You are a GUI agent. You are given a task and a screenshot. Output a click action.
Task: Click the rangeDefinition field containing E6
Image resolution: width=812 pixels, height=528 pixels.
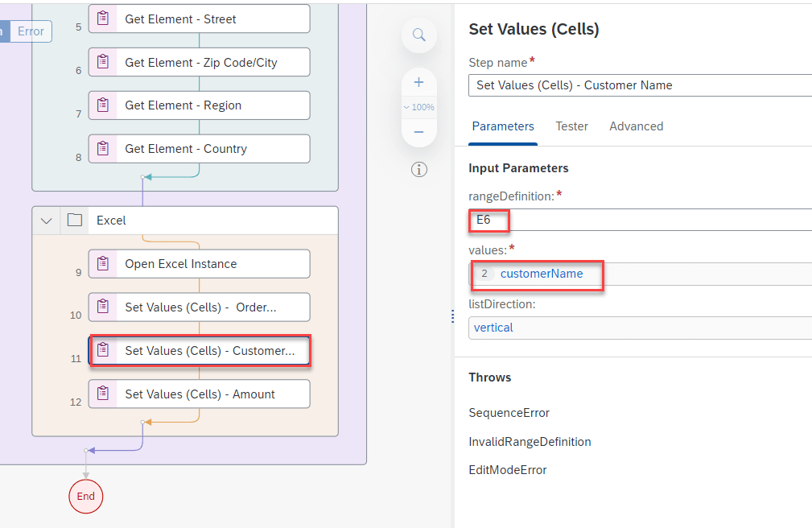640,220
